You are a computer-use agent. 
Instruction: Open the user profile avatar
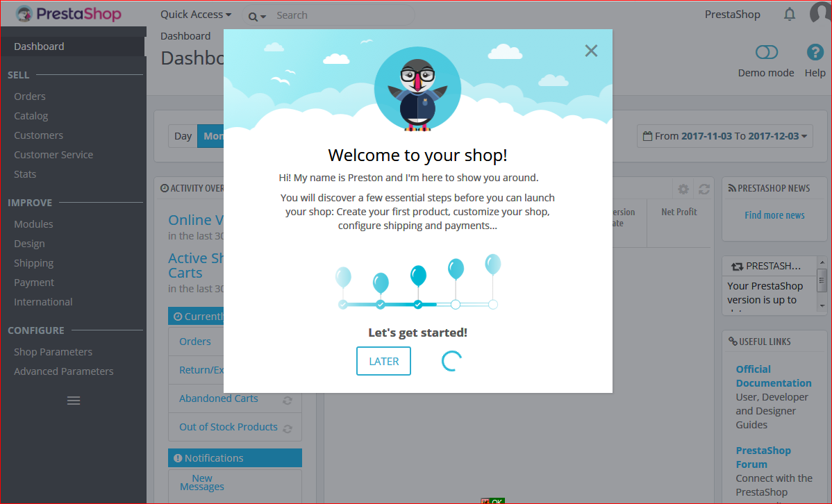(x=820, y=12)
